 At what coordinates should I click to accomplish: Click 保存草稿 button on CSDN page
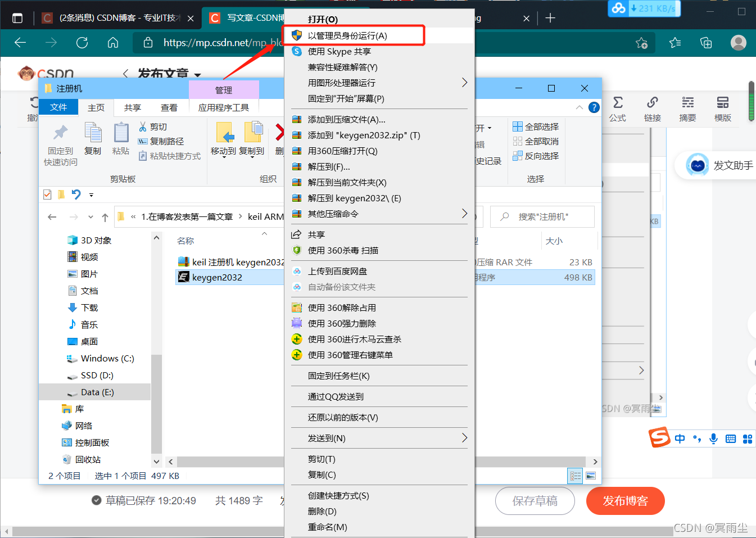535,500
